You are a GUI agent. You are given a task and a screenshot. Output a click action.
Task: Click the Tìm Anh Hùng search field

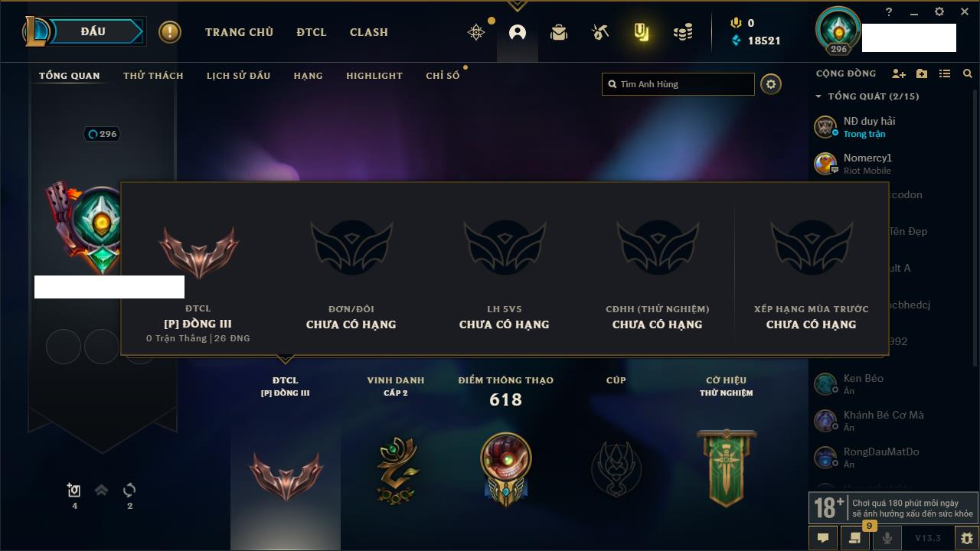(x=678, y=84)
